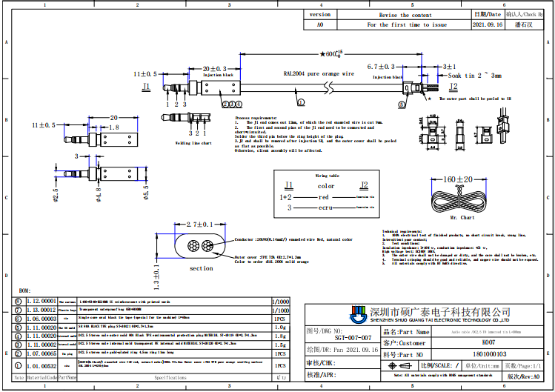The image size is (555, 392).
Task: Click the '160±20' dimension
Action: tap(458, 179)
